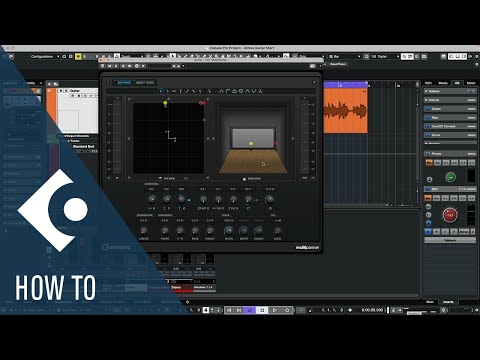
Task: Click the rightmost knob in MultiPanner bottom row
Action: pyautogui.click(x=277, y=231)
